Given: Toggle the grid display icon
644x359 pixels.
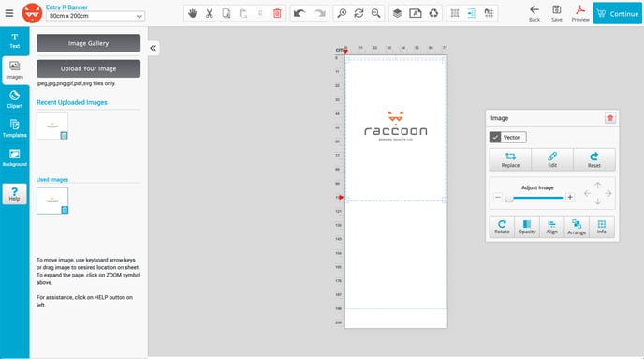Looking at the screenshot, I should click(x=455, y=13).
